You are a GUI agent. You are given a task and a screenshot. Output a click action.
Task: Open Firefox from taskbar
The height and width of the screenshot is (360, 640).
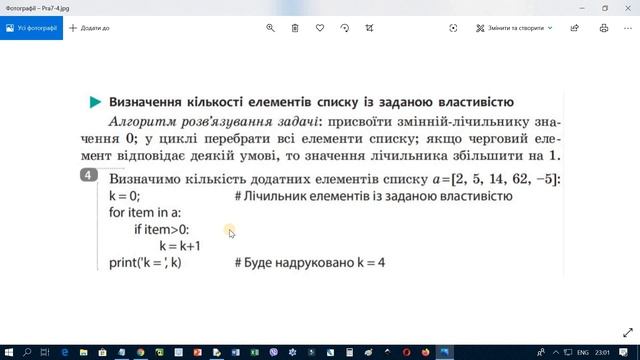(x=425, y=352)
